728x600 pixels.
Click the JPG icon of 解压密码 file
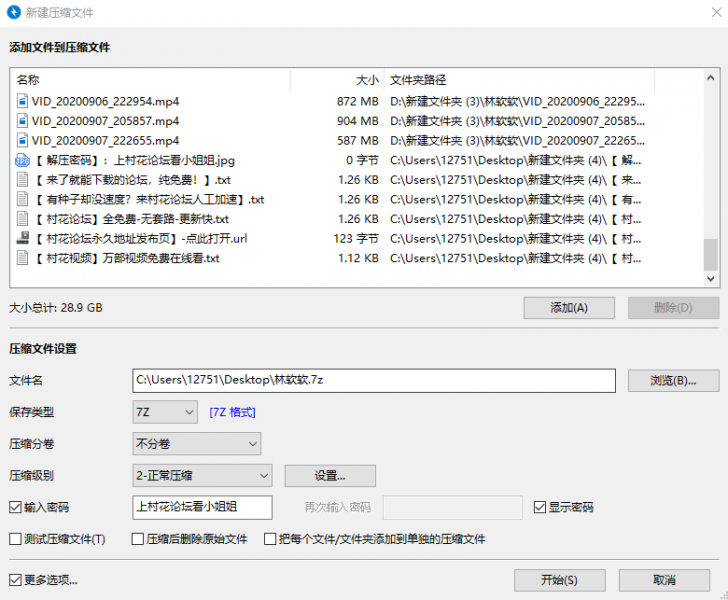coord(22,160)
